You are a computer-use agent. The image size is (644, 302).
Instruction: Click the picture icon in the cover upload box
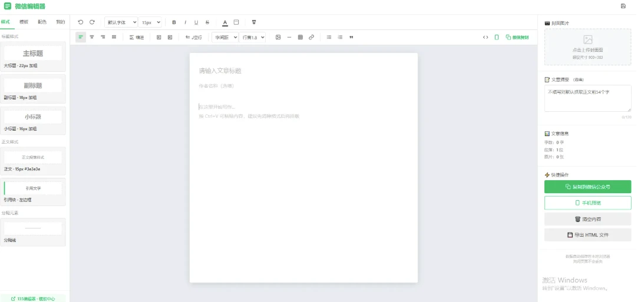(x=588, y=40)
